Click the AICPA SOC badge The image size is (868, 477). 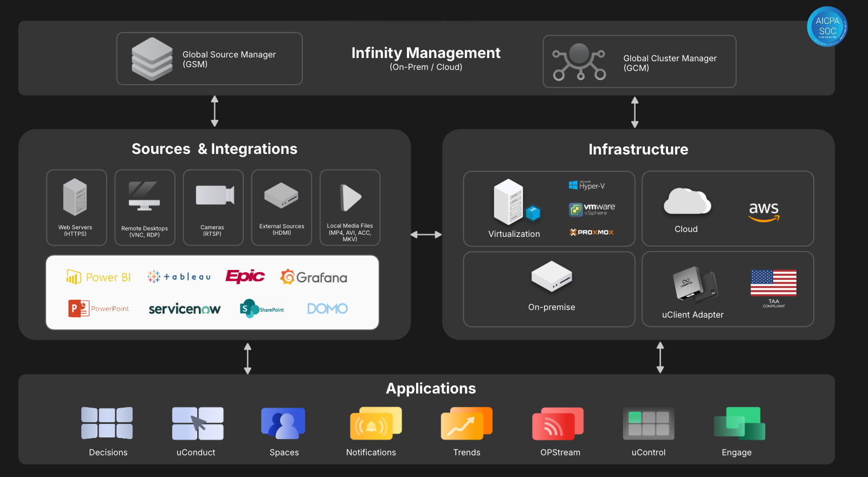pos(827,27)
